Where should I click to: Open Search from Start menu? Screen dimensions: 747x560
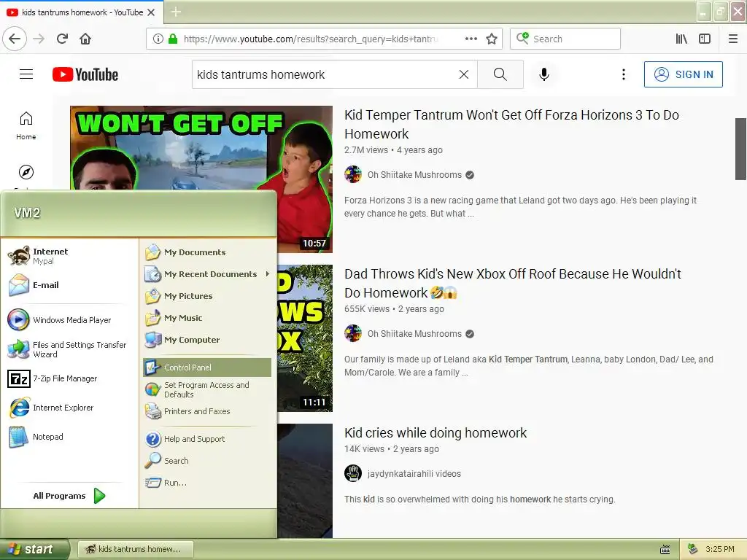tap(207, 461)
